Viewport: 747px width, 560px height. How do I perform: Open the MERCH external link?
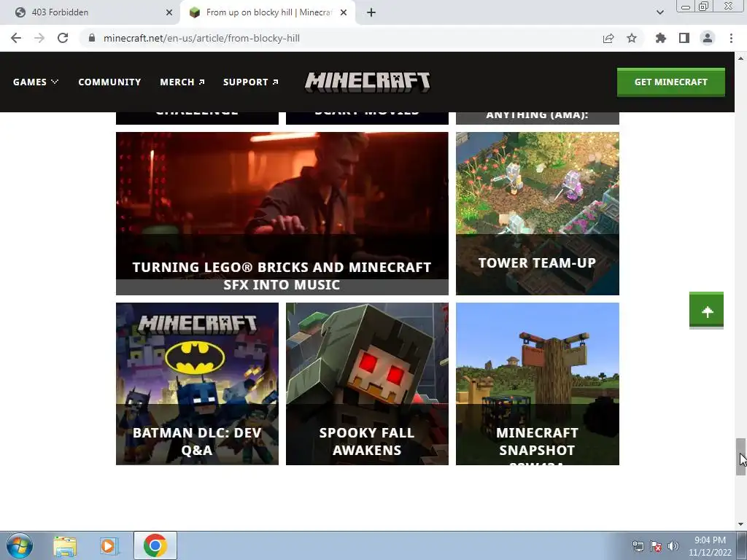(x=182, y=82)
